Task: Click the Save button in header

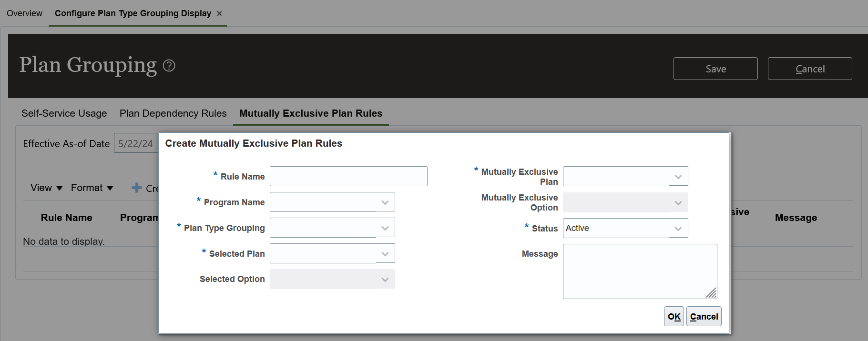Action: click(715, 69)
